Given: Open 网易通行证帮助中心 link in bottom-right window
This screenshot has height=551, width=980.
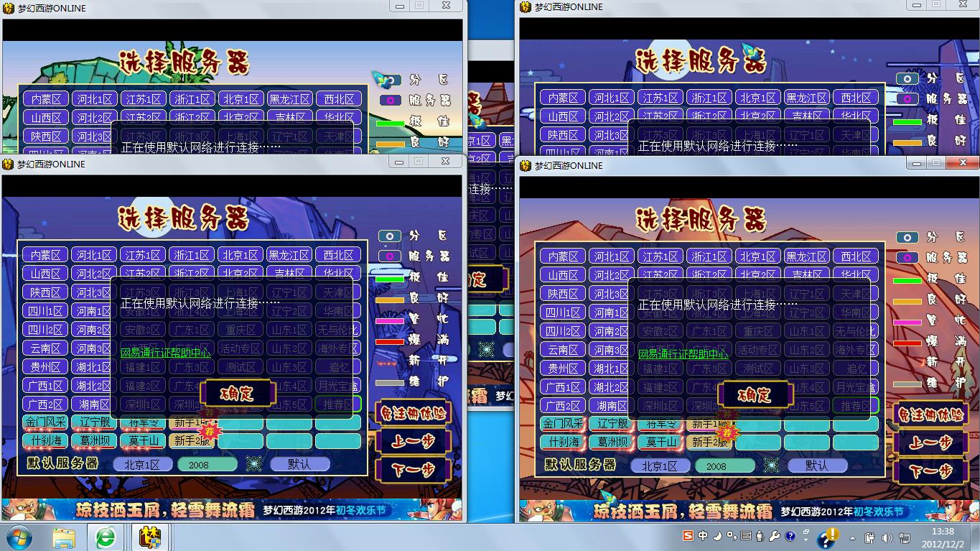Looking at the screenshot, I should (683, 354).
